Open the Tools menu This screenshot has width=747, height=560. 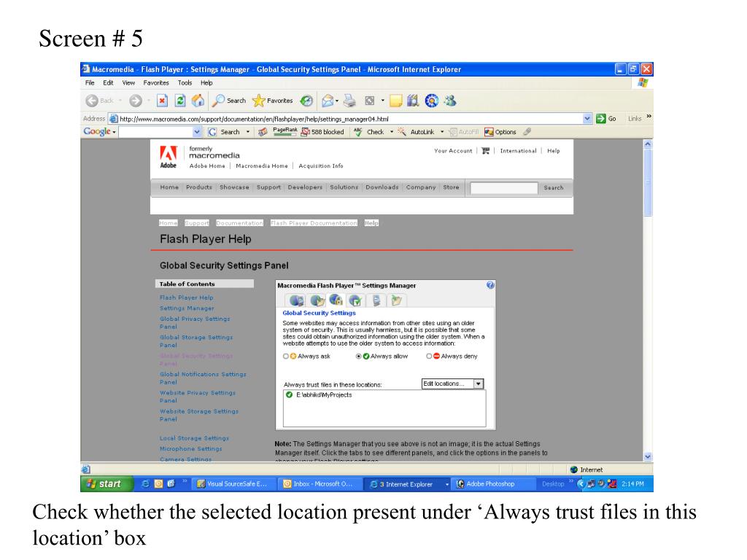185,83
